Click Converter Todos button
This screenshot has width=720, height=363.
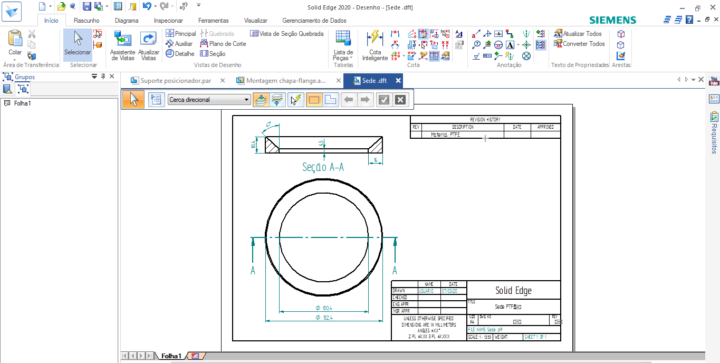[579, 44]
